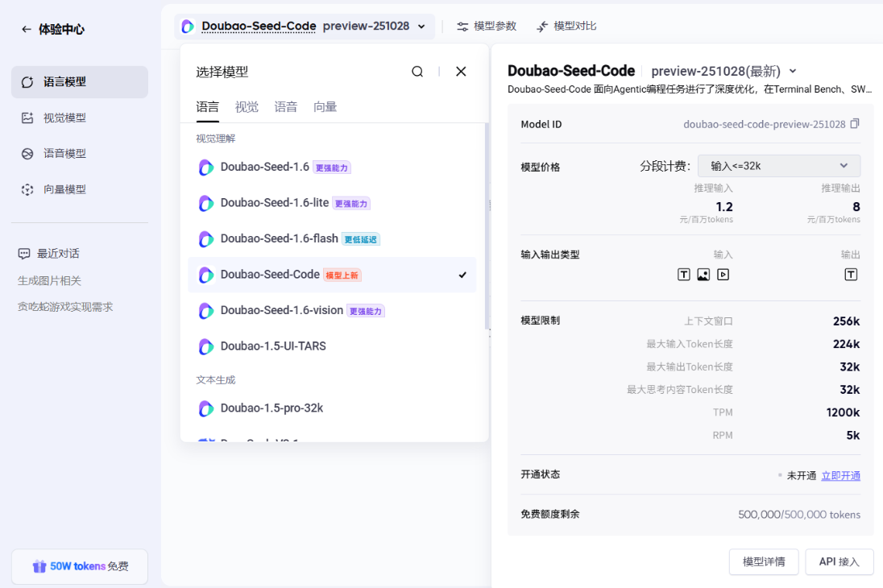Click the 立即开通 link

click(841, 476)
